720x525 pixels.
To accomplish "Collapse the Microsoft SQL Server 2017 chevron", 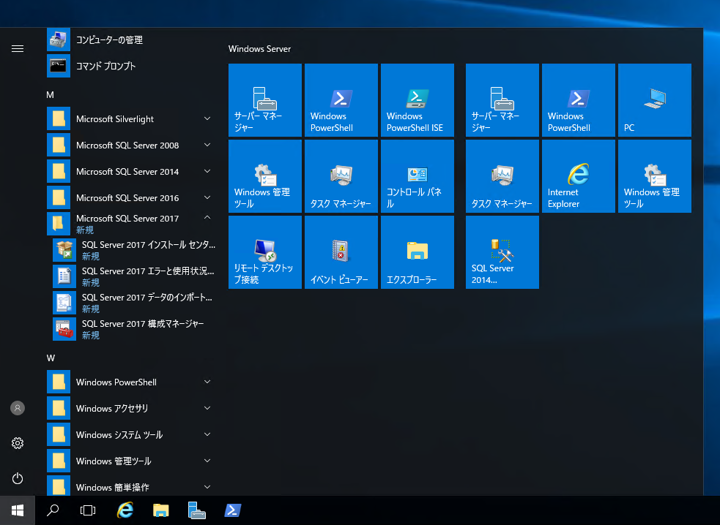I will [x=207, y=217].
